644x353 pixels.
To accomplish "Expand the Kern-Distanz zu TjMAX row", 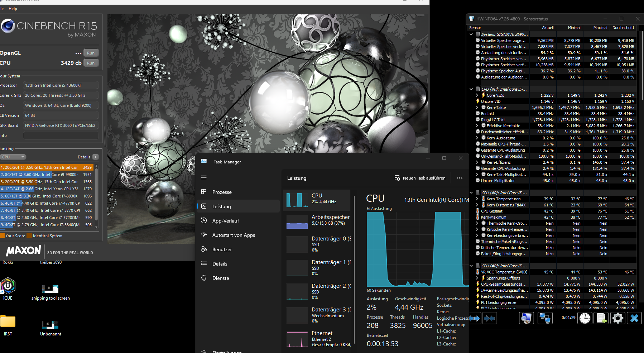I will click(x=477, y=205).
